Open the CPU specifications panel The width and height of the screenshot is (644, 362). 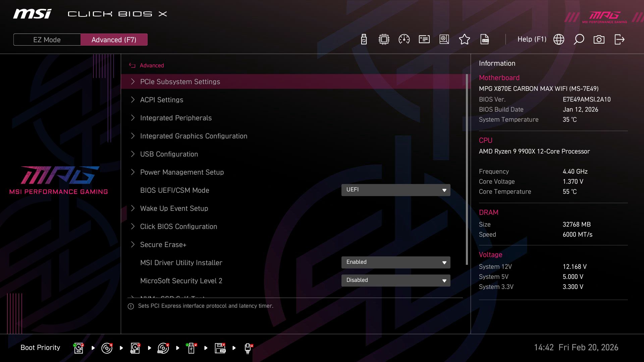[x=383, y=39]
